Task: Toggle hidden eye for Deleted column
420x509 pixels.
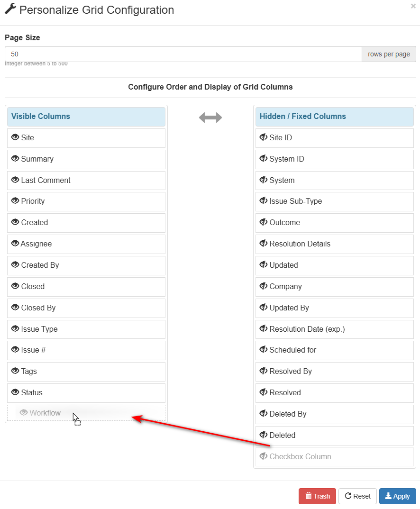Action: click(264, 435)
